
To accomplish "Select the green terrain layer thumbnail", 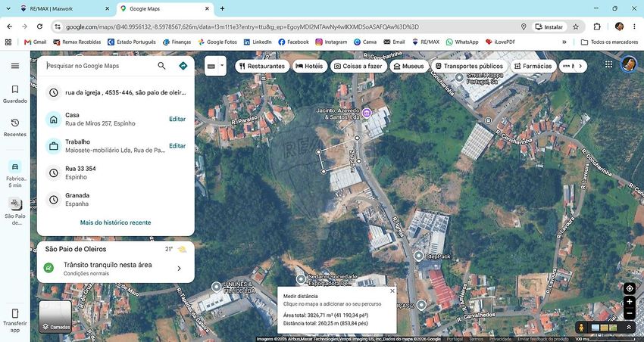I will tap(613, 327).
